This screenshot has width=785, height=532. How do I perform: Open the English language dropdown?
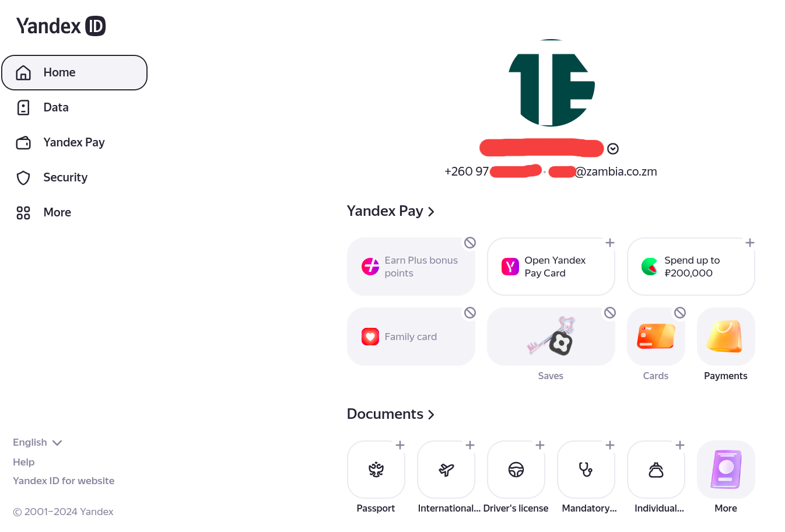click(37, 443)
